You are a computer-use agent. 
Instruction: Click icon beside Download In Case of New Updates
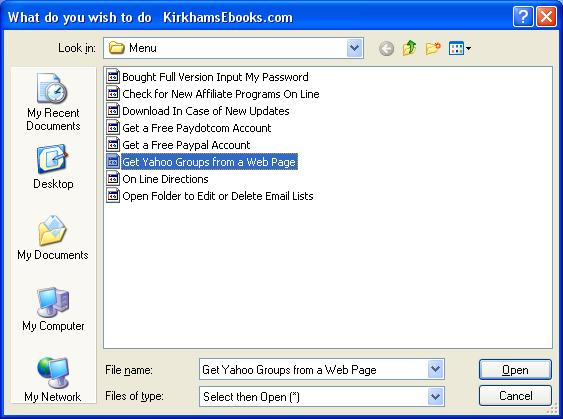[113, 111]
